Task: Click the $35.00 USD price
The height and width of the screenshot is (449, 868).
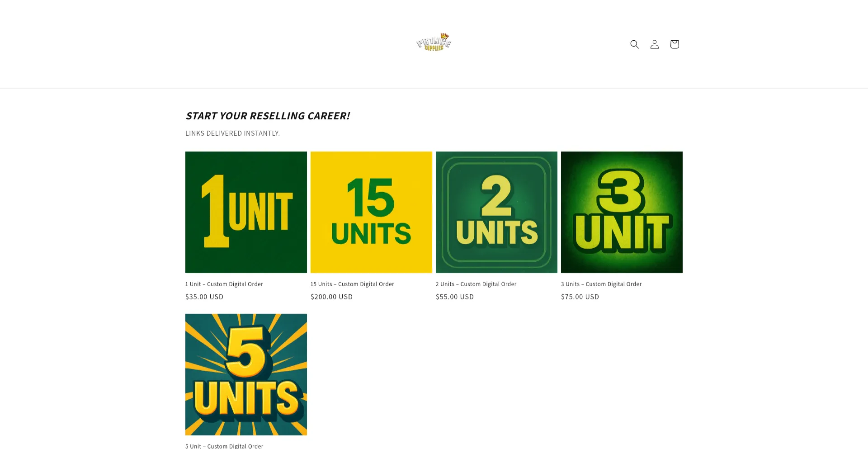Action: point(204,297)
